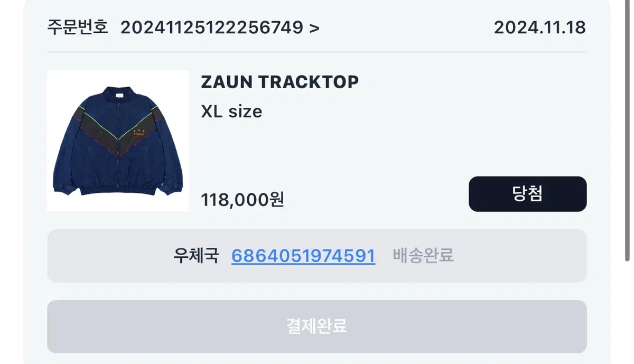Click the order date 2024.11.18

539,27
